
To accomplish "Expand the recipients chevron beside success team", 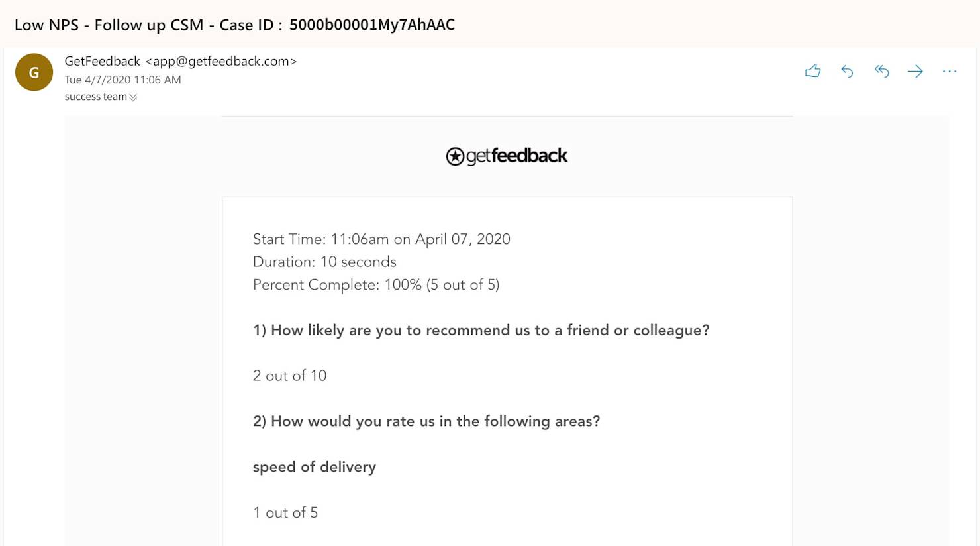I will coord(133,97).
